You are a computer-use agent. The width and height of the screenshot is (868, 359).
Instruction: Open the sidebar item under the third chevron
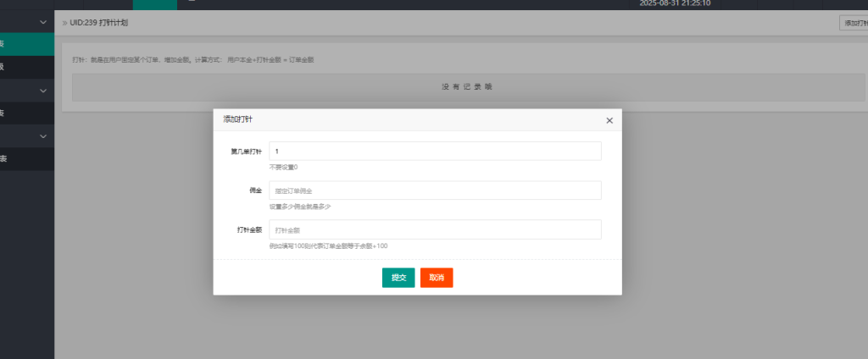[x=25, y=158]
